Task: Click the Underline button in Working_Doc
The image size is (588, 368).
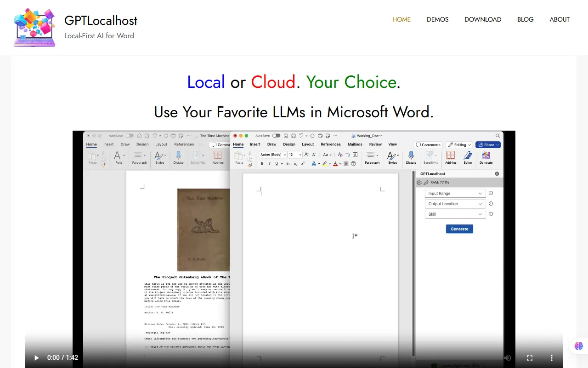Action: click(x=277, y=163)
